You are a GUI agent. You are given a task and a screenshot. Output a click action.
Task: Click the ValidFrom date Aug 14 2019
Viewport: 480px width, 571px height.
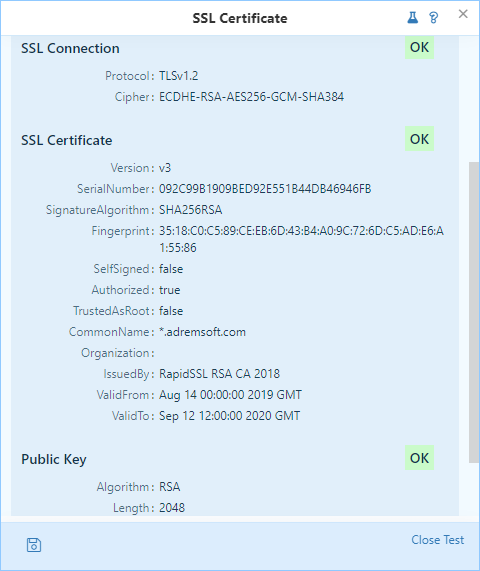(x=231, y=395)
